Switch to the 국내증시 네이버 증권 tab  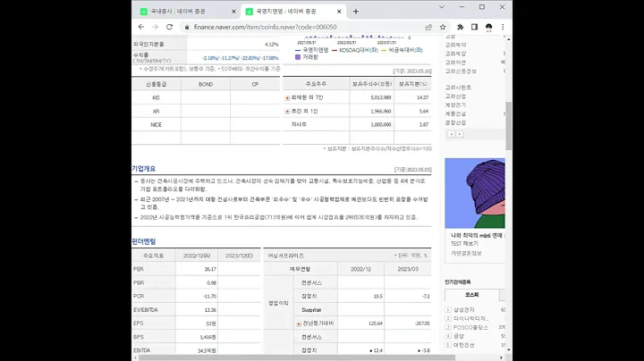coord(188,12)
